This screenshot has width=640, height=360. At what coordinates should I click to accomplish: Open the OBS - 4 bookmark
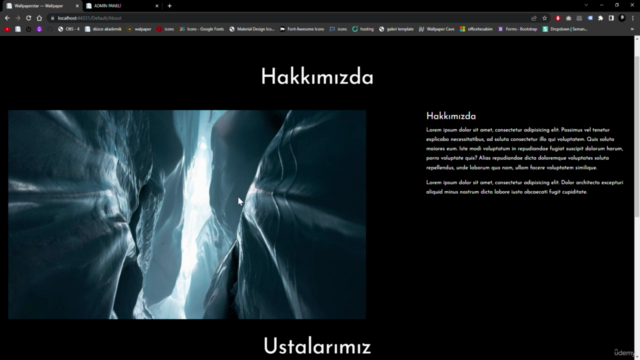69,29
